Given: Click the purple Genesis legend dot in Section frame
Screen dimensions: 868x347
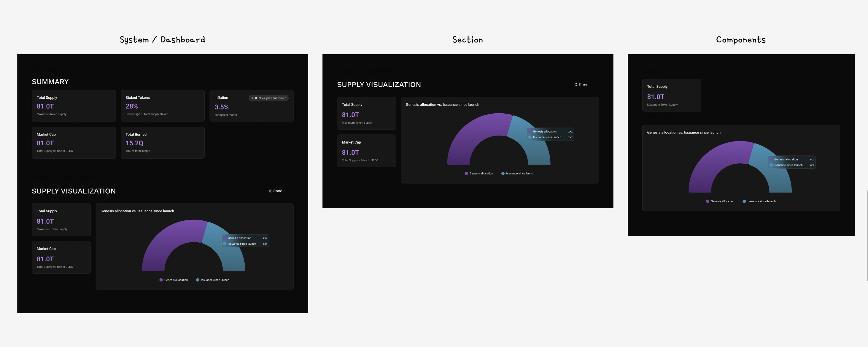Looking at the screenshot, I should (466, 173).
